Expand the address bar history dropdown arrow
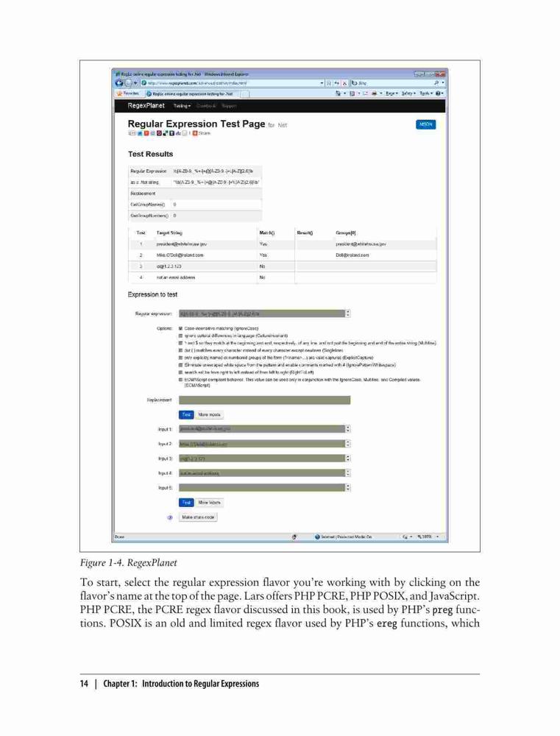 click(322, 83)
